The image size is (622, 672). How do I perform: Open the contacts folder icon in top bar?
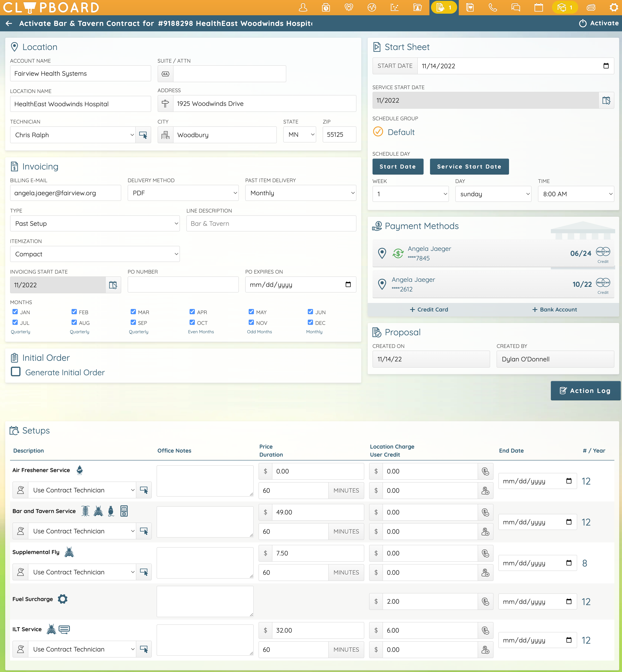[417, 7]
